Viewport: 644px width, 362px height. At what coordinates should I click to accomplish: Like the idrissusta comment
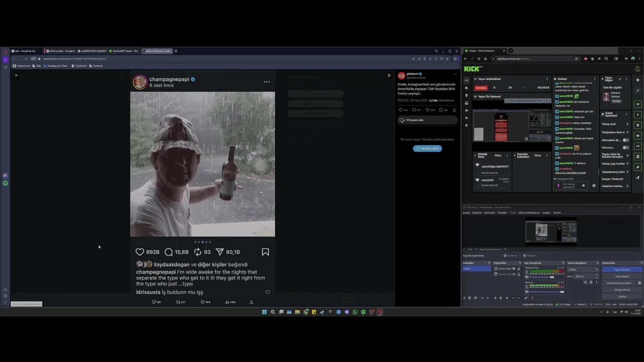(x=267, y=292)
